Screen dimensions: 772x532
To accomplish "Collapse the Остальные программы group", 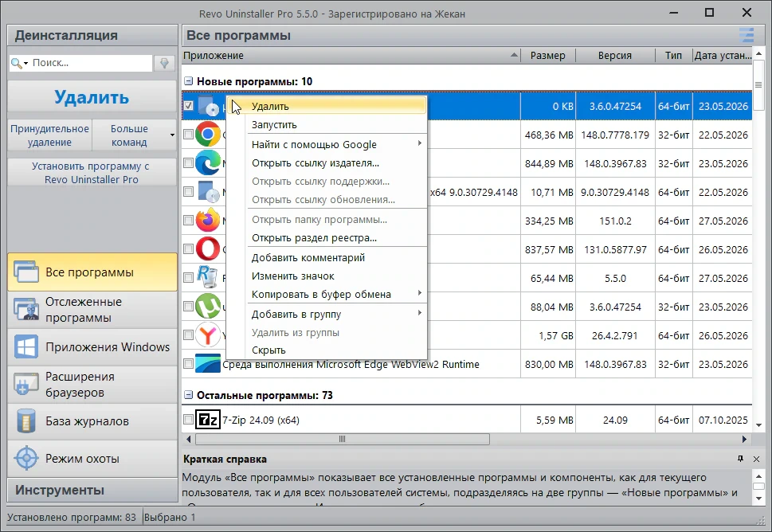I will pos(188,395).
